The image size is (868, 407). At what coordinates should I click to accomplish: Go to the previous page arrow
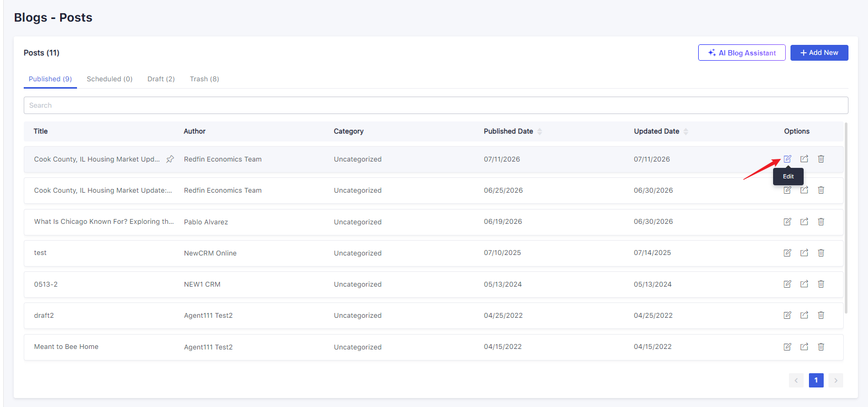(x=796, y=380)
